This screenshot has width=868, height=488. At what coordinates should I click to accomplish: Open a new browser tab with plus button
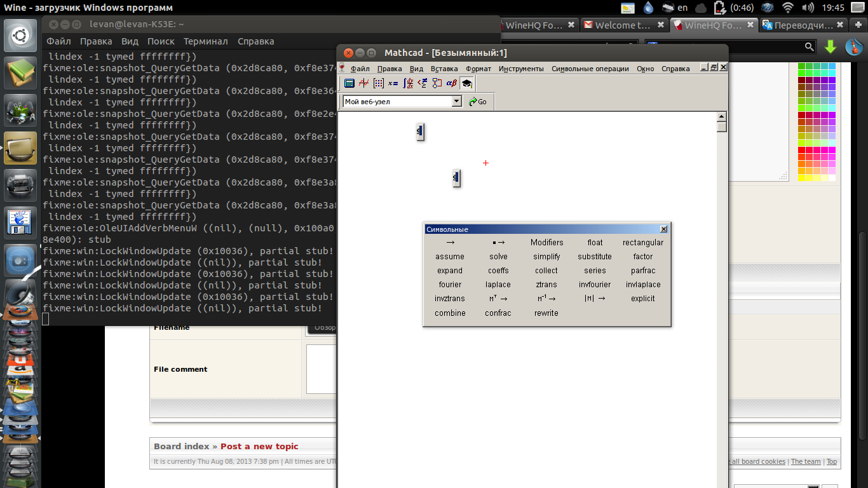[858, 25]
